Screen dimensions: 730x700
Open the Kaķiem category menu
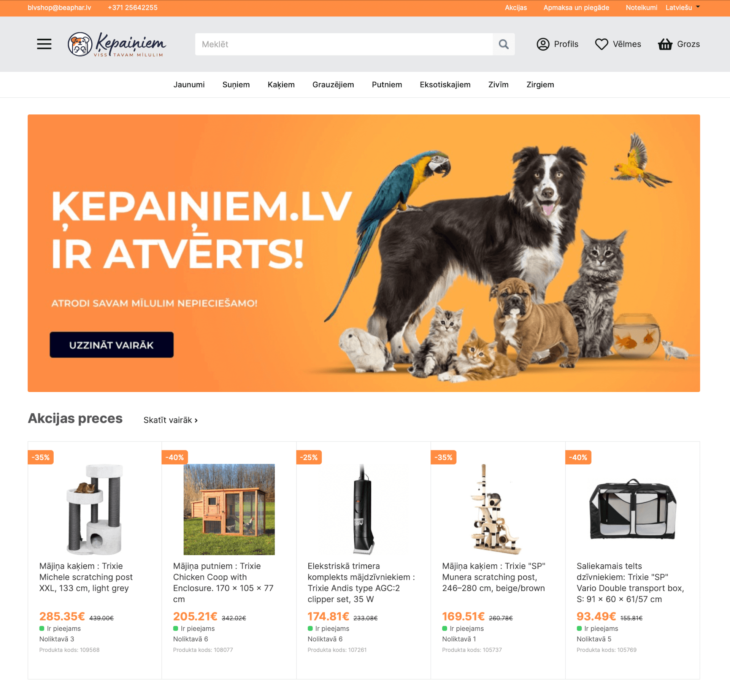281,85
